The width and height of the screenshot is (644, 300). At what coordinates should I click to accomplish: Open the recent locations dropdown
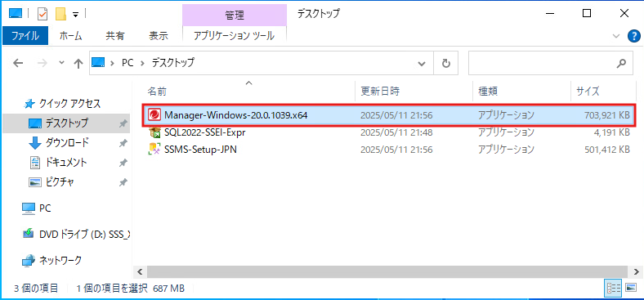pos(62,63)
